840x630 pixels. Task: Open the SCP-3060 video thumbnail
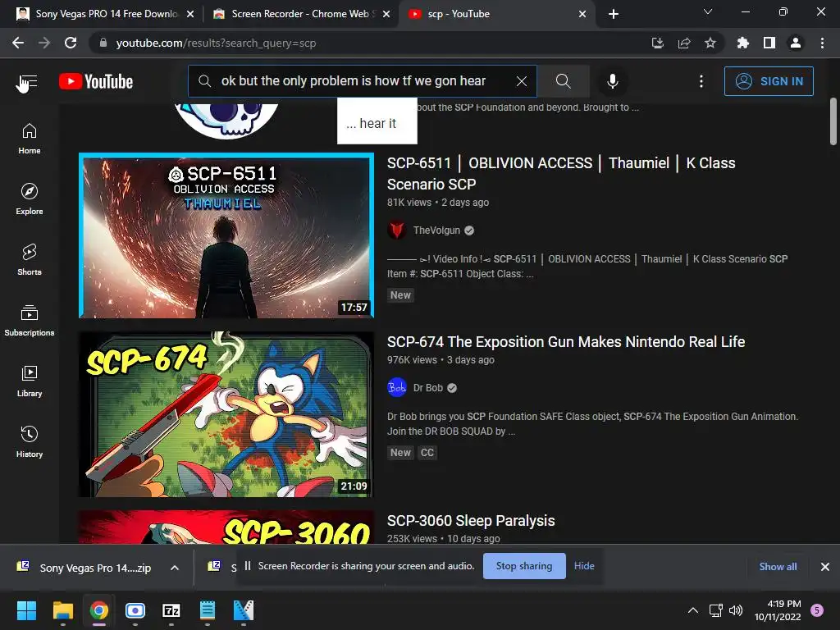click(x=226, y=527)
